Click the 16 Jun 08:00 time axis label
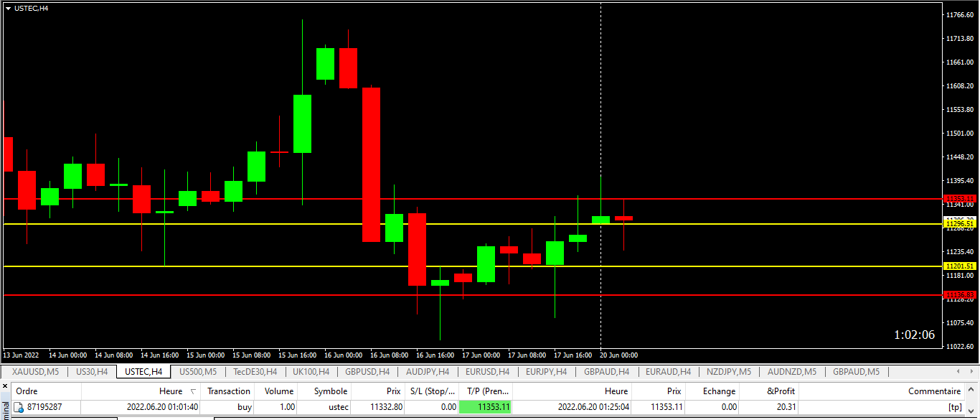The width and height of the screenshot is (980, 420). point(389,355)
